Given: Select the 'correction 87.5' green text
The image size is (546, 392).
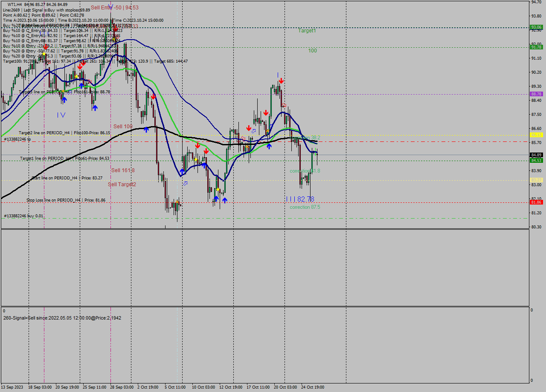Looking at the screenshot, I should (x=306, y=207).
